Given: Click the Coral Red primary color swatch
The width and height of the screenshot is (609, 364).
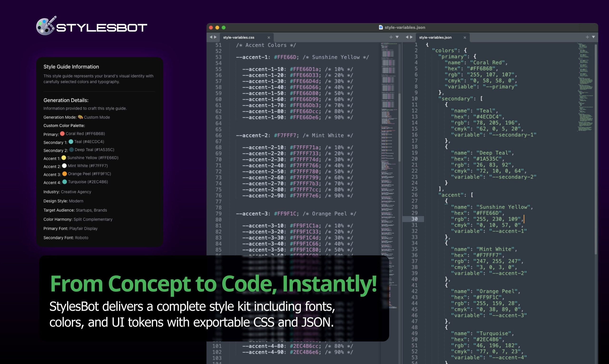Looking at the screenshot, I should coord(62,134).
